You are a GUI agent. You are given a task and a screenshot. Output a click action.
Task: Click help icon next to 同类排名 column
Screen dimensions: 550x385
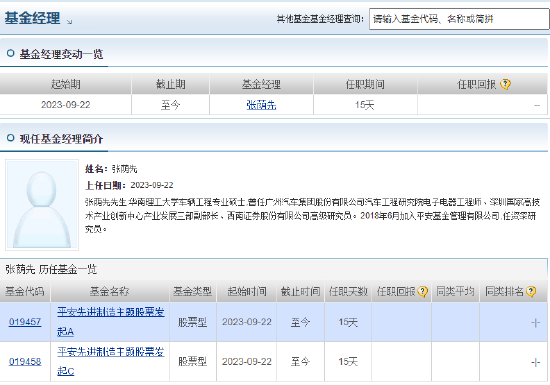pyautogui.click(x=531, y=291)
